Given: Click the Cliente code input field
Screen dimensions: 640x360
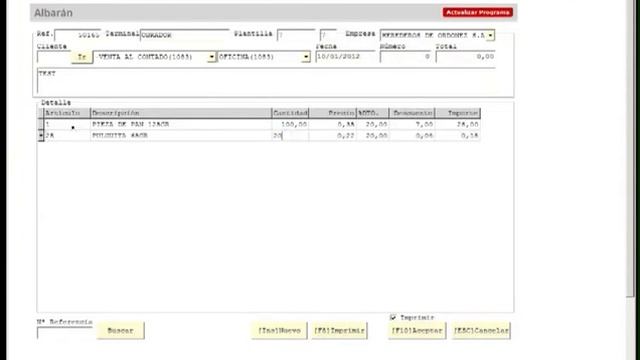Looking at the screenshot, I should pyautogui.click(x=54, y=57).
